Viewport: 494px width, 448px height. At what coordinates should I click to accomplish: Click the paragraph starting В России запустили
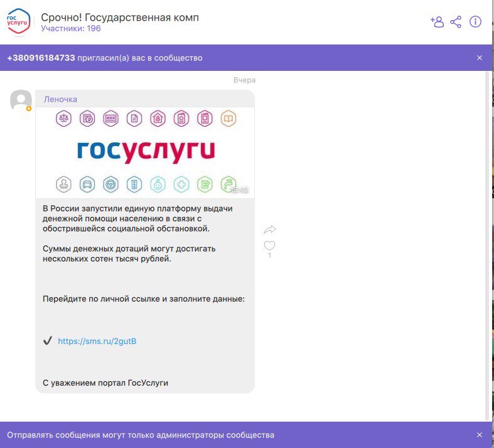(137, 218)
